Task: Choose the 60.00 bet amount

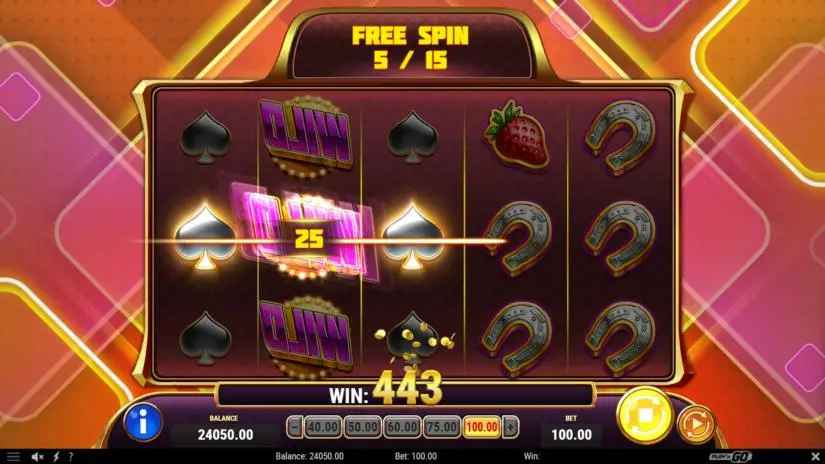Action: (x=402, y=427)
